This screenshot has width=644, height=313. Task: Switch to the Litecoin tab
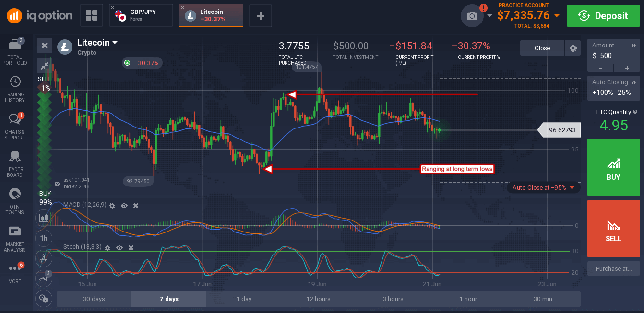pos(211,16)
